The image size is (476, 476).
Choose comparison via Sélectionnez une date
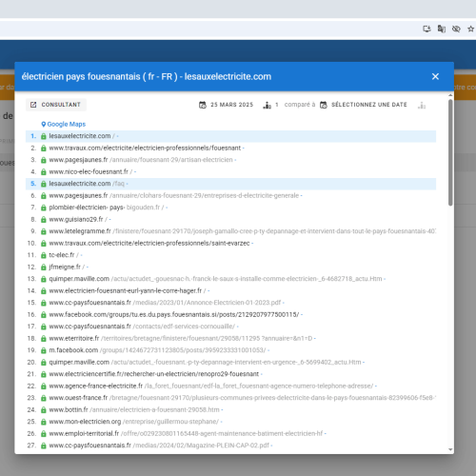coord(364,105)
